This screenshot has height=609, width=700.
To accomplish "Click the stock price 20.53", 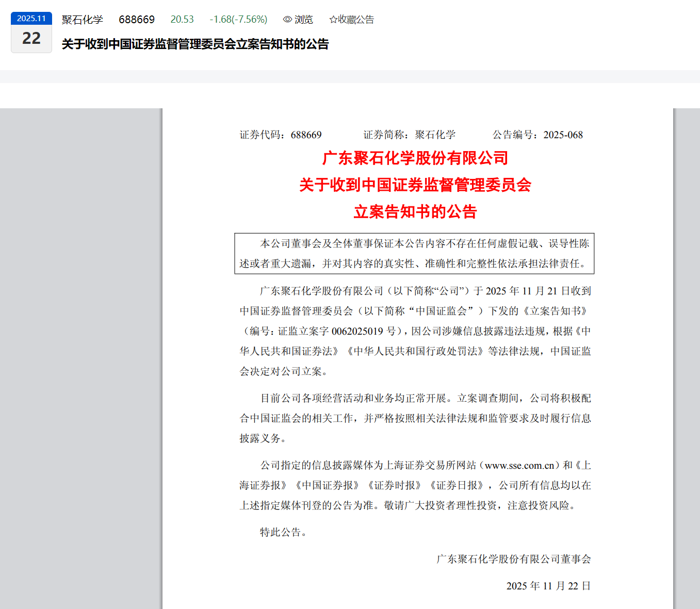I will click(x=182, y=20).
